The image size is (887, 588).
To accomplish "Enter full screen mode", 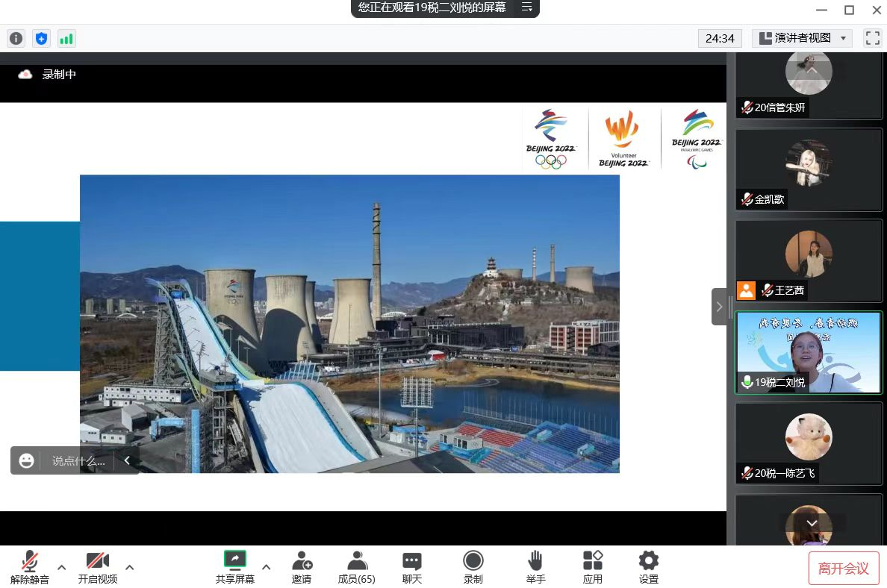I will pos(872,38).
